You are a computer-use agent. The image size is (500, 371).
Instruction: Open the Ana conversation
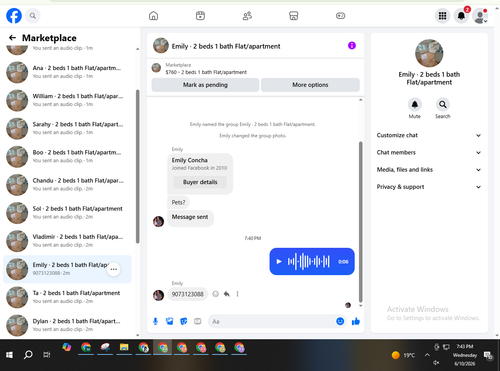pyautogui.click(x=67, y=72)
